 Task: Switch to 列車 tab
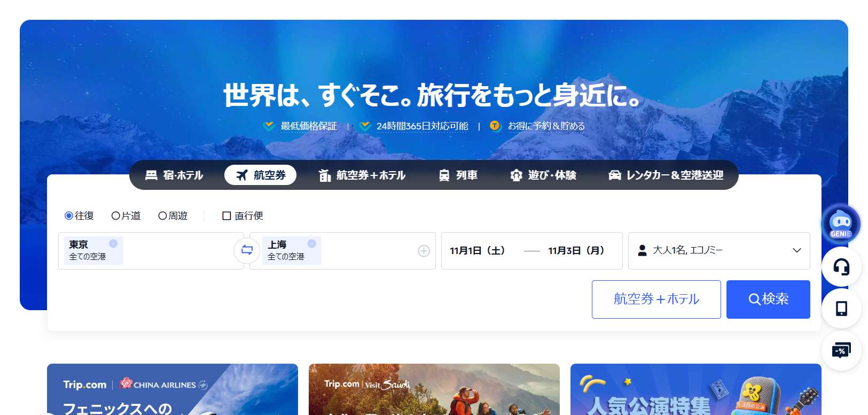click(x=458, y=175)
